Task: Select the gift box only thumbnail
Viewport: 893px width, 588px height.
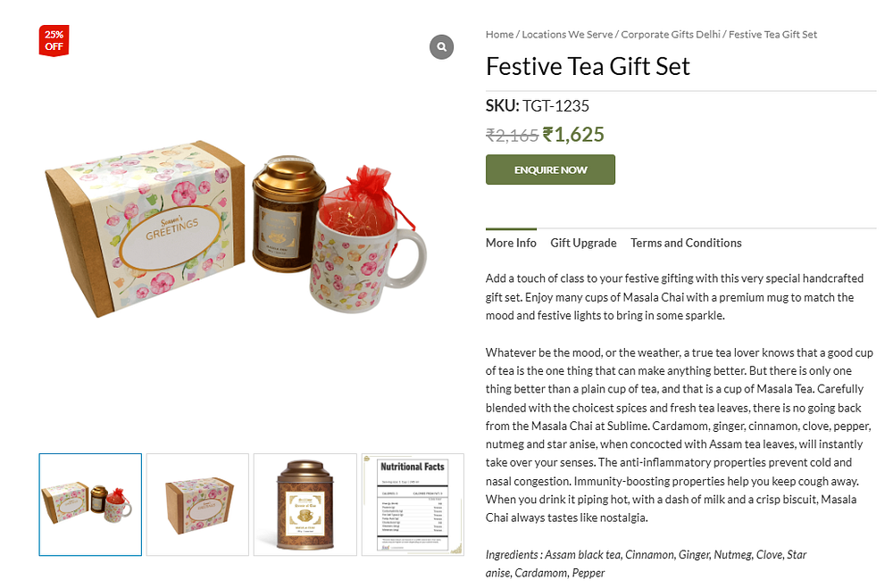Action: tap(197, 504)
